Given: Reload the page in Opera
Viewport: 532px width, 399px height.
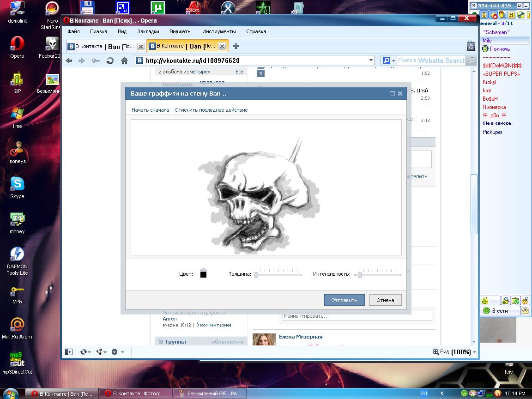Looking at the screenshot, I should point(110,60).
